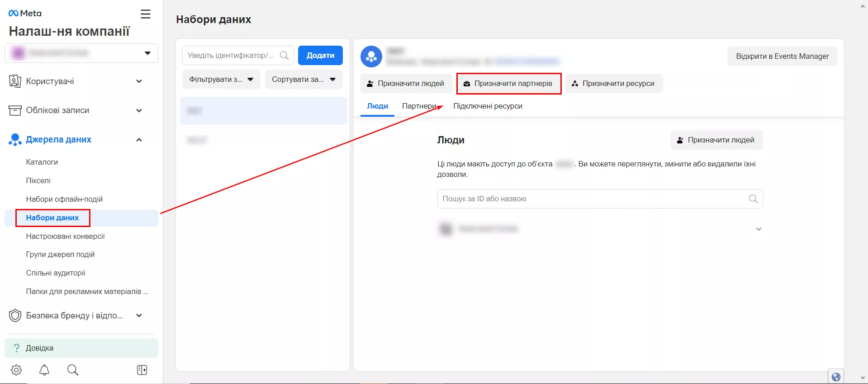The width and height of the screenshot is (868, 384).
Task: Focus the Пошук за ID або назвою field
Action: pyautogui.click(x=600, y=199)
